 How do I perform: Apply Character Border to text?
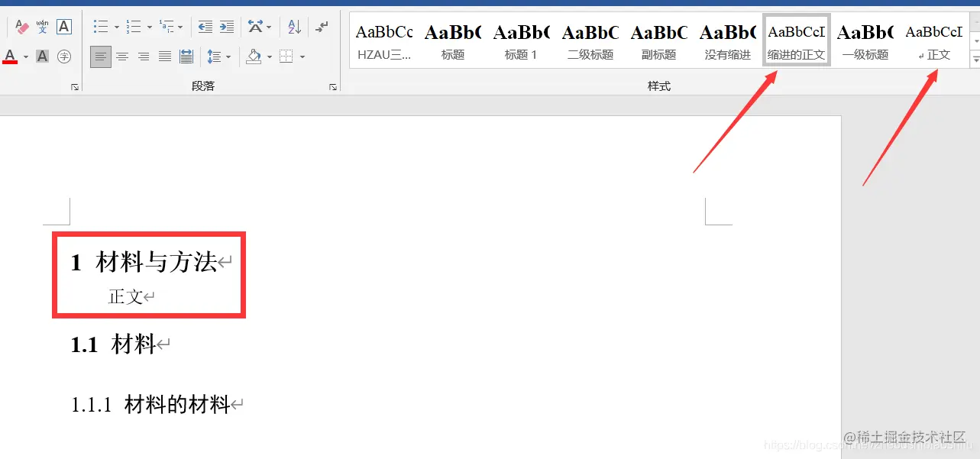click(x=64, y=27)
